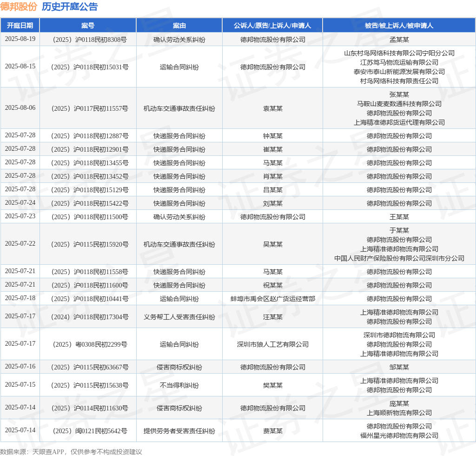The width and height of the screenshot is (476, 456).
Task: Click plaintiff 樊某某
Action: 272,385
